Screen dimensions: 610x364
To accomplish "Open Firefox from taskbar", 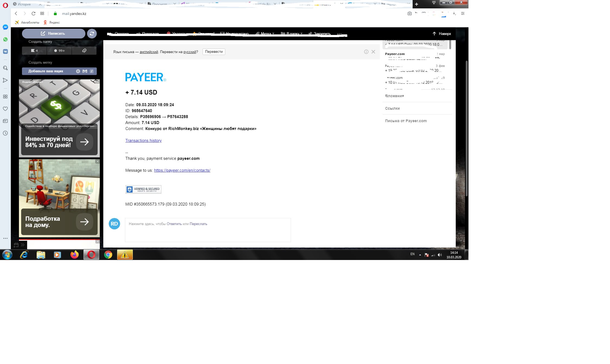I will [74, 255].
